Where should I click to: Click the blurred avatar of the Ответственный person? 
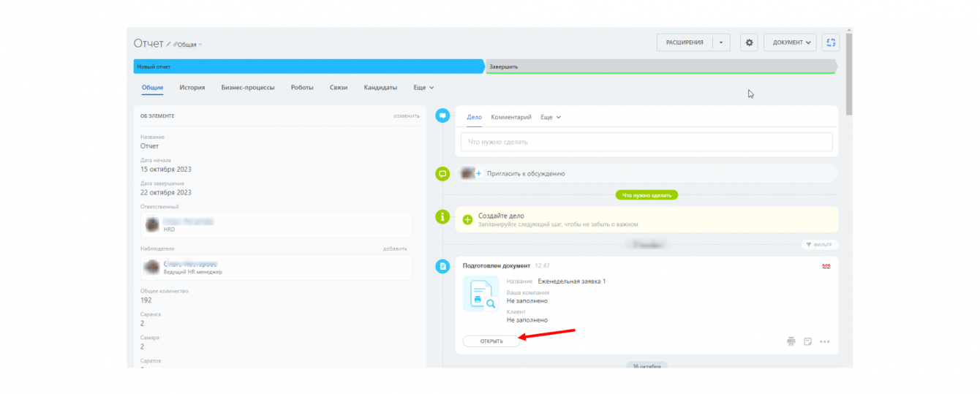click(x=153, y=224)
